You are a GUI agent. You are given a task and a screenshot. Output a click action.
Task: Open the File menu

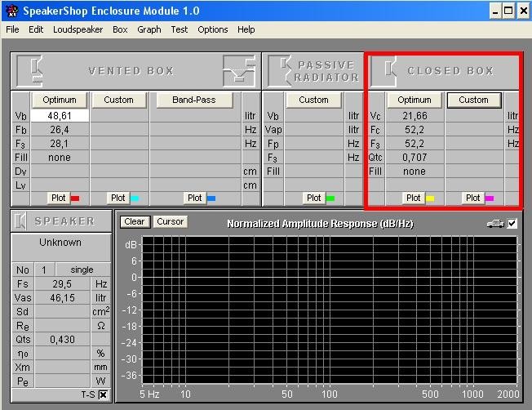(12, 29)
